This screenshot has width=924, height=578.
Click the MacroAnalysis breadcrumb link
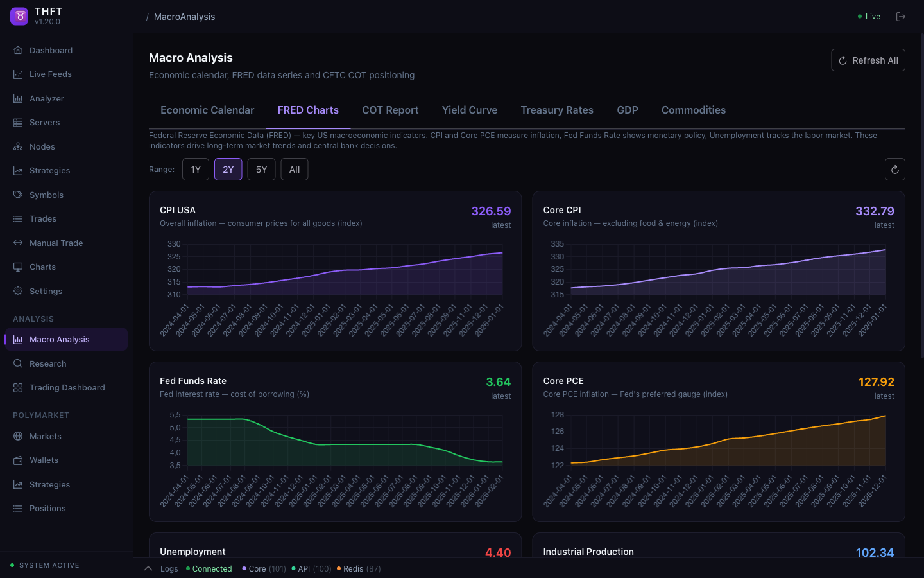184,17
